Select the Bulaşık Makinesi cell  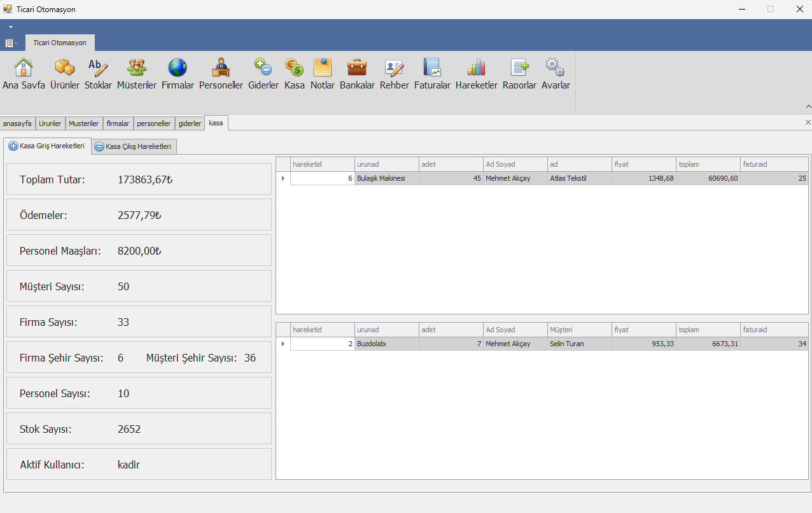(x=387, y=178)
